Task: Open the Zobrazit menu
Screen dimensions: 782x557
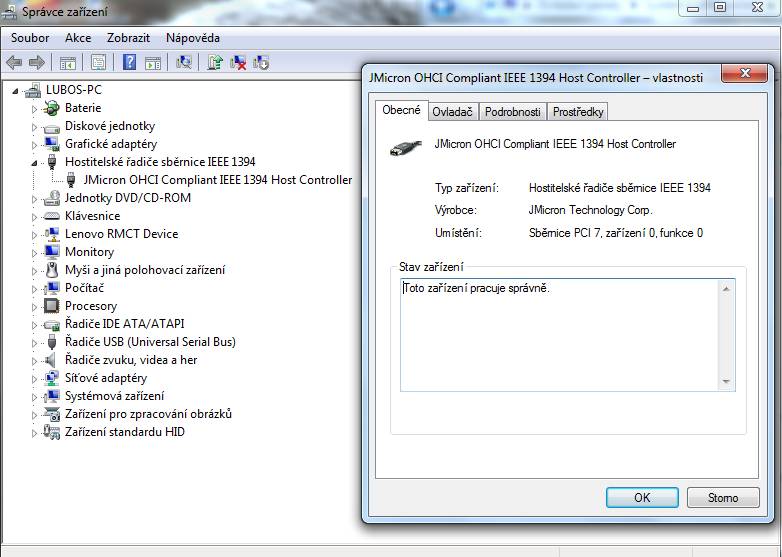Action: 128,38
